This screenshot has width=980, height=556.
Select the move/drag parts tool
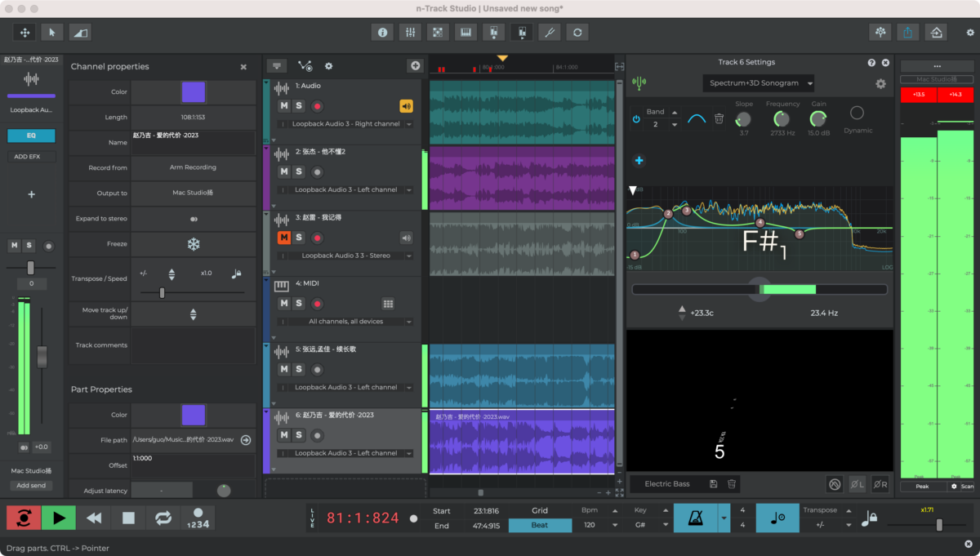pyautogui.click(x=24, y=32)
